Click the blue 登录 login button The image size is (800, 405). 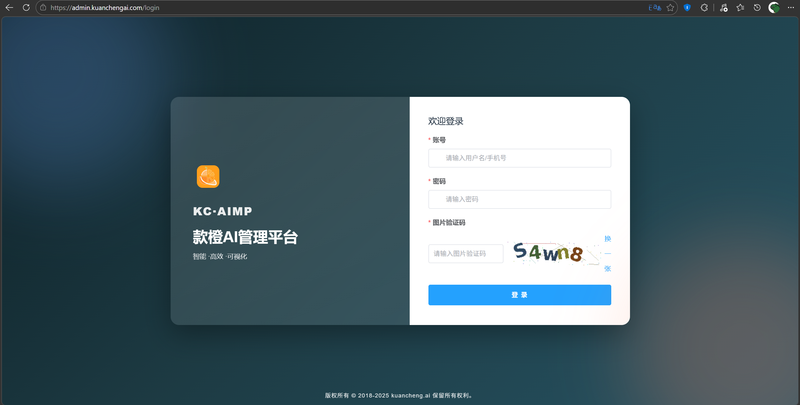coord(519,295)
